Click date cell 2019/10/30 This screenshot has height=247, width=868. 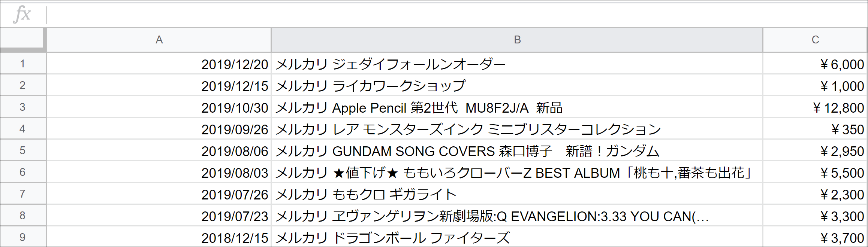click(x=159, y=107)
